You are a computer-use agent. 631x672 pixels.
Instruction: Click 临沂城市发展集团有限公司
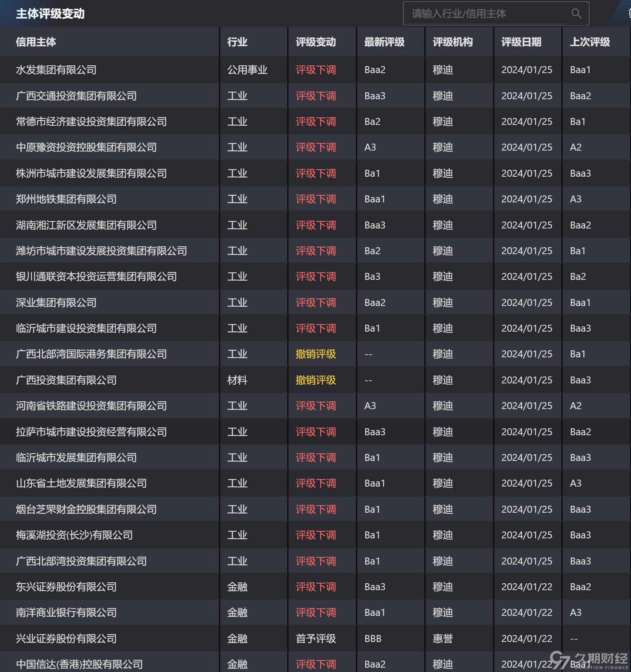tap(76, 457)
